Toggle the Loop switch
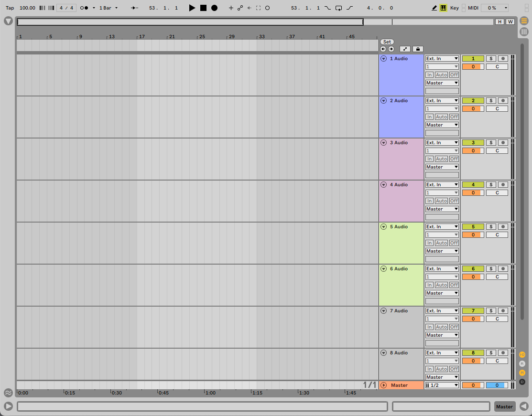 (x=338, y=8)
